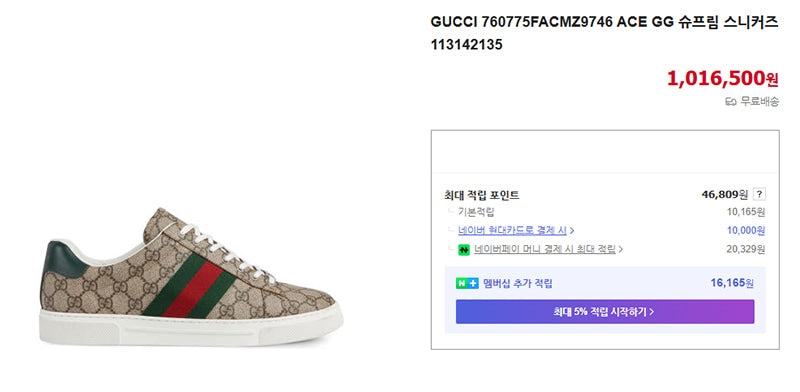Click the 46,809원 total points amount
The image size is (800, 392).
pyautogui.click(x=724, y=194)
